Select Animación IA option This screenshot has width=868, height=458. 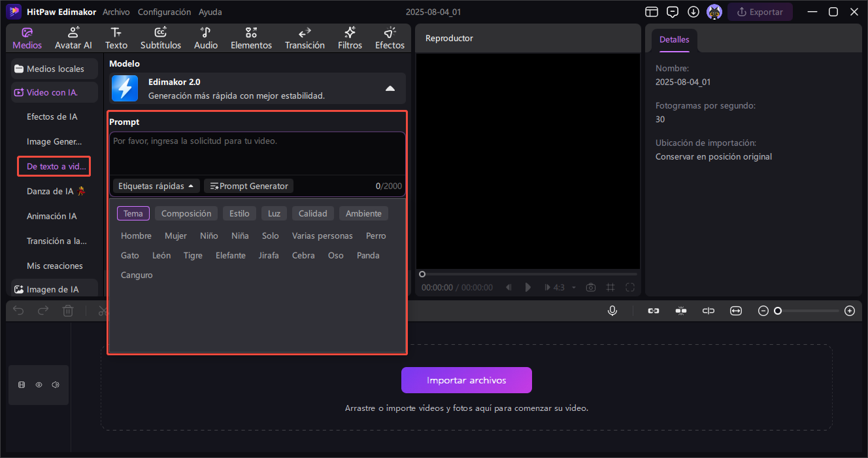point(52,216)
